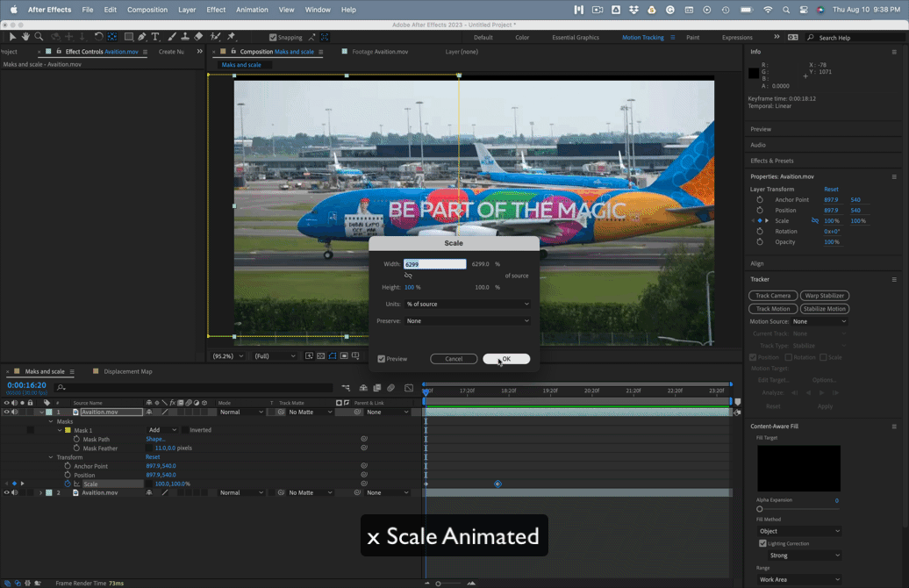Open the Scale graph editor icon

pos(77,484)
